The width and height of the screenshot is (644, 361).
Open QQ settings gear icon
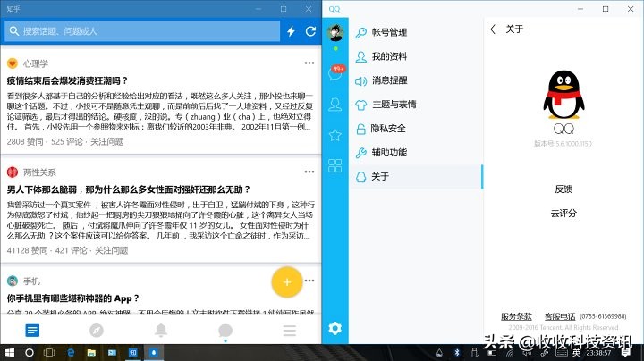tap(335, 328)
